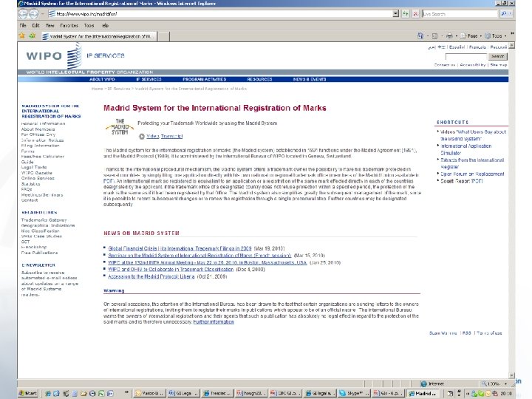This screenshot has width=532, height=399.
Task: Open the Tools menu in menu bar
Action: click(89, 25)
